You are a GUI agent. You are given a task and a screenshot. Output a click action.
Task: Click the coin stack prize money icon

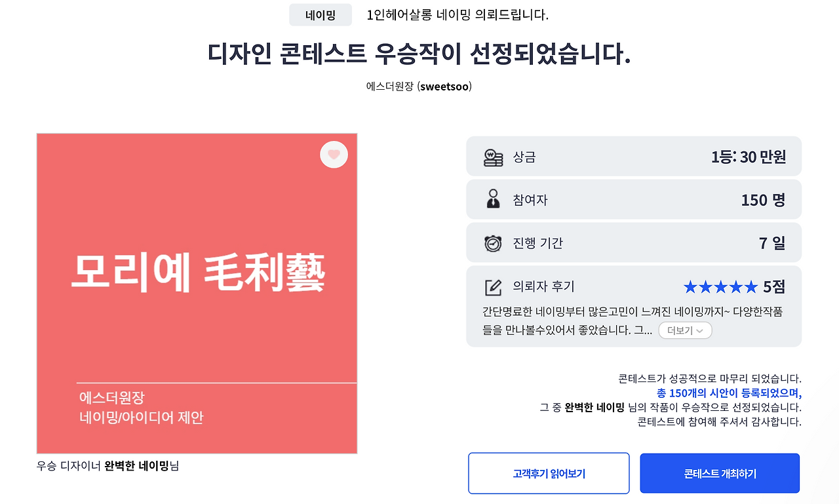(x=494, y=156)
